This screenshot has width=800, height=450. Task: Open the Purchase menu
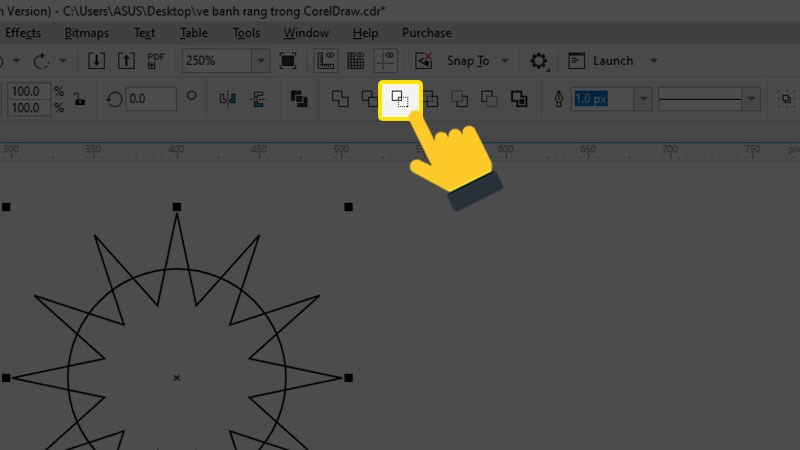click(427, 33)
